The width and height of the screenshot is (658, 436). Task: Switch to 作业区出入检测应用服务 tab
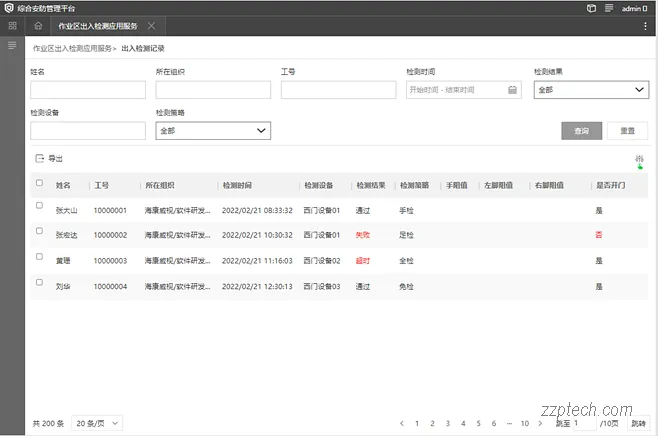pos(98,26)
